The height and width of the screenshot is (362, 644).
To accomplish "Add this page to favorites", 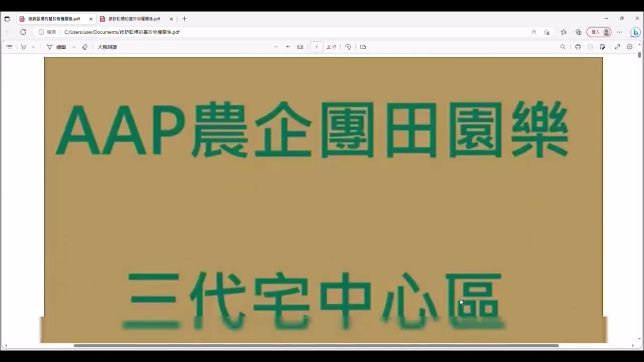I will (x=546, y=32).
